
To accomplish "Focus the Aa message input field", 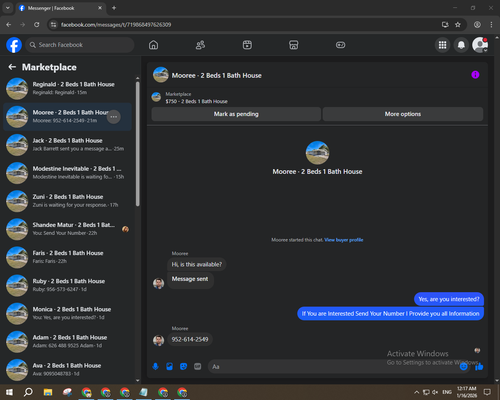I will point(333,367).
